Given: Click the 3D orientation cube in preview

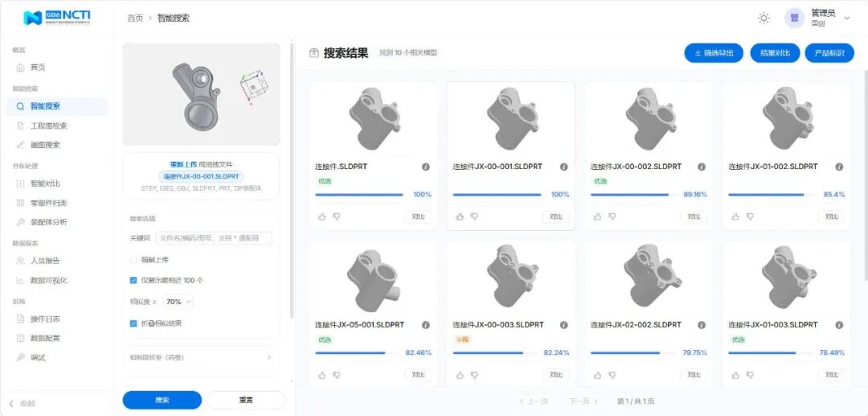Looking at the screenshot, I should [253, 86].
